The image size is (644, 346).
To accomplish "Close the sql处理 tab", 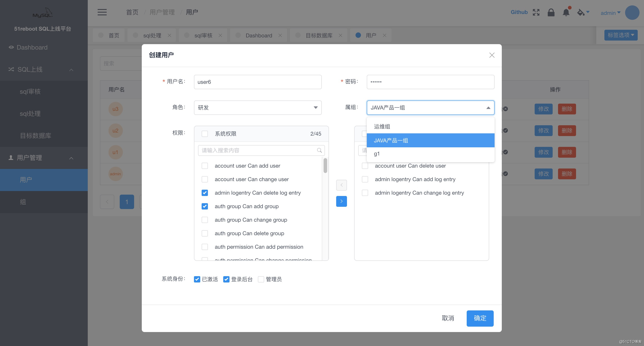I will (169, 35).
